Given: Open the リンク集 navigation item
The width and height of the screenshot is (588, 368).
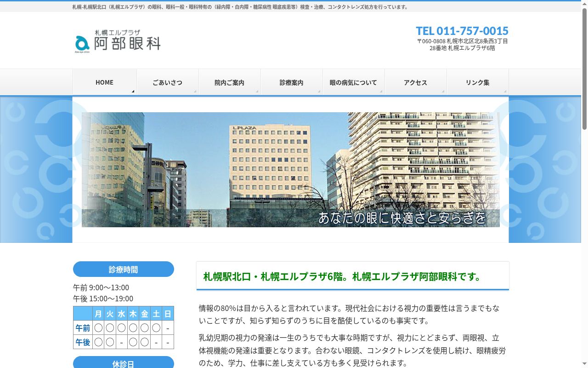Looking at the screenshot, I should [478, 82].
